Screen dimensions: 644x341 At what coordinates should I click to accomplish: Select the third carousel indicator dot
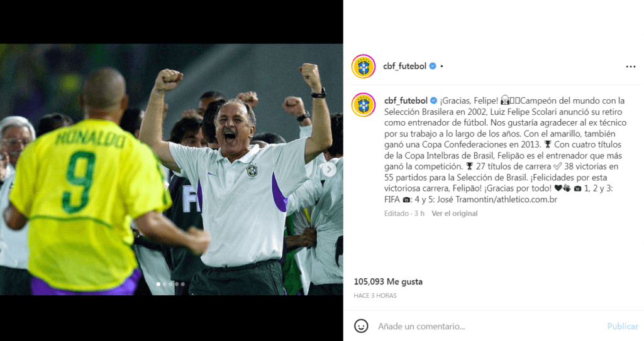[170, 284]
